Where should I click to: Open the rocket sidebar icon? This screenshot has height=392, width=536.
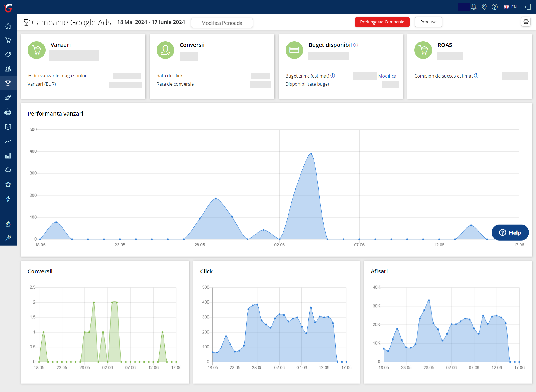point(8,97)
